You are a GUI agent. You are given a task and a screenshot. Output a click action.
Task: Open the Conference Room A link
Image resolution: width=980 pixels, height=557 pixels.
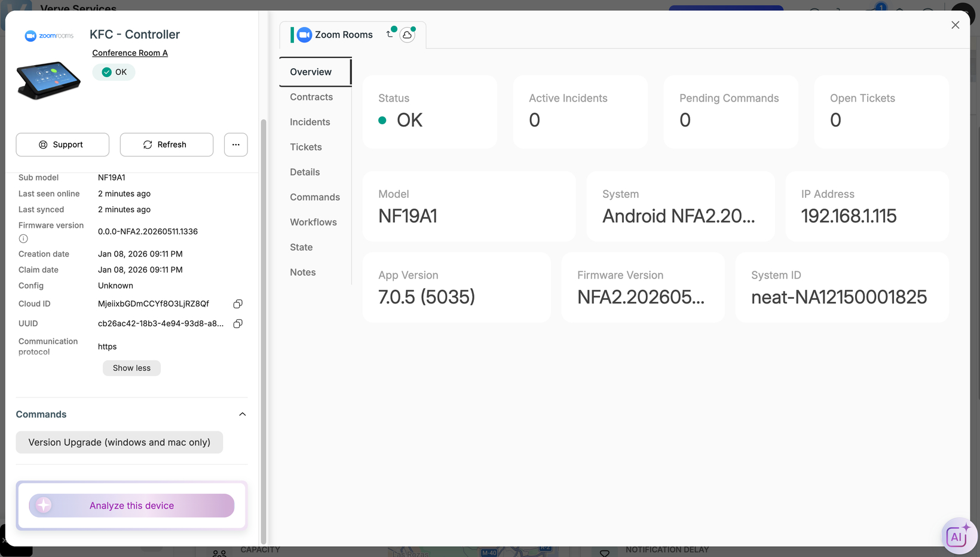point(130,53)
